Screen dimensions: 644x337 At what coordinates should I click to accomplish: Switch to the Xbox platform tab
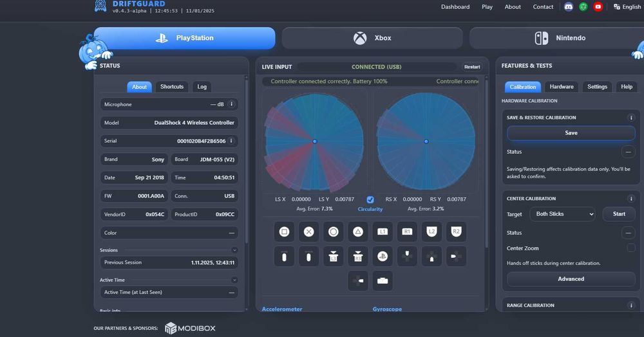click(372, 38)
